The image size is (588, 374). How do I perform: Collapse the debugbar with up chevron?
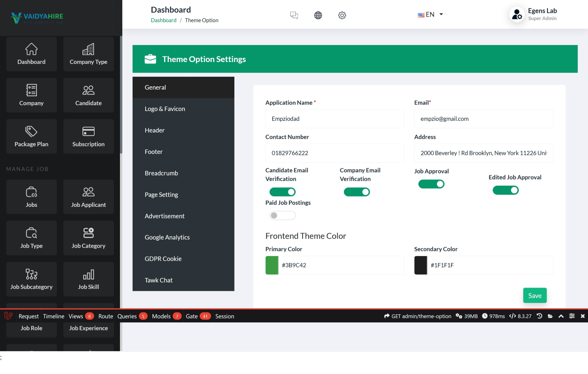[561, 316]
